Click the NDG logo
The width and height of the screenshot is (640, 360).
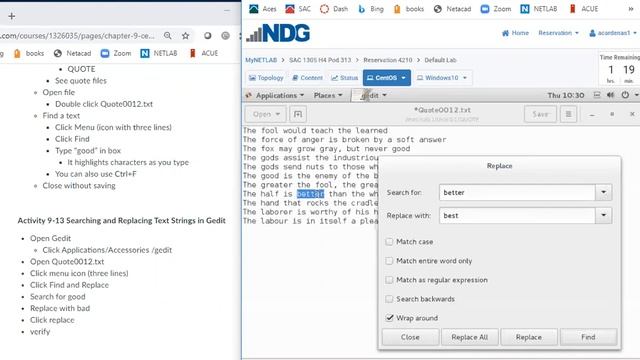(278, 33)
